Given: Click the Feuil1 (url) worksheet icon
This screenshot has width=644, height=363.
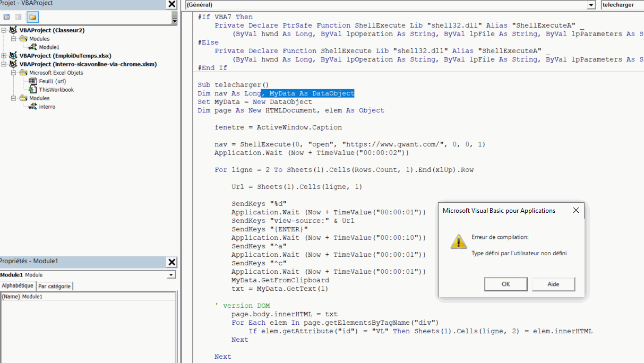Looking at the screenshot, I should [33, 81].
